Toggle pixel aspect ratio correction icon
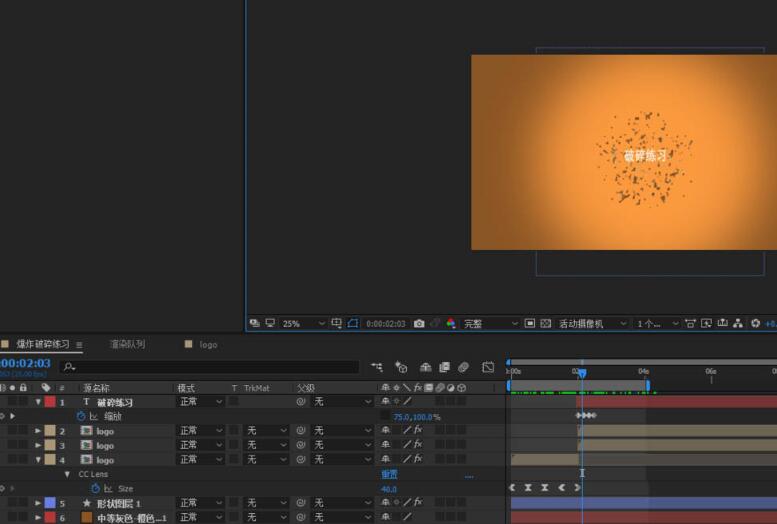Image resolution: width=777 pixels, height=524 pixels. point(690,324)
